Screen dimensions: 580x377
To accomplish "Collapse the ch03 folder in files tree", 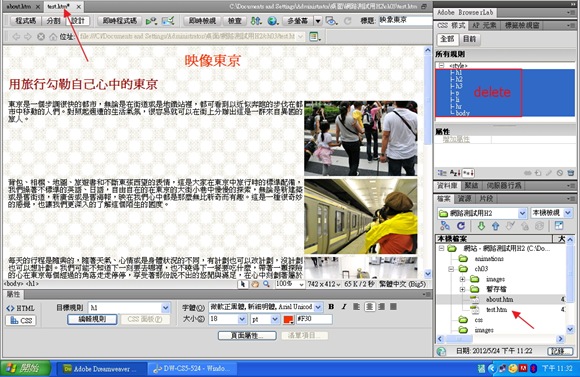I will pos(451,269).
